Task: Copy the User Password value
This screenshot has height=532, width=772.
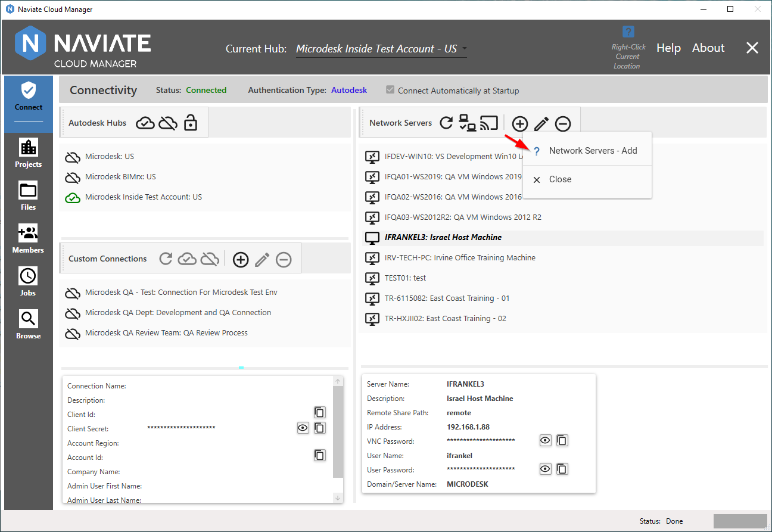Action: (562, 469)
